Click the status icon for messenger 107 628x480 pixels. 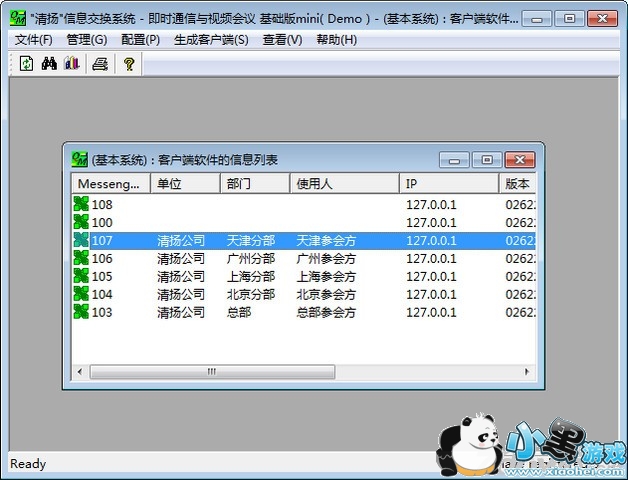click(81, 240)
